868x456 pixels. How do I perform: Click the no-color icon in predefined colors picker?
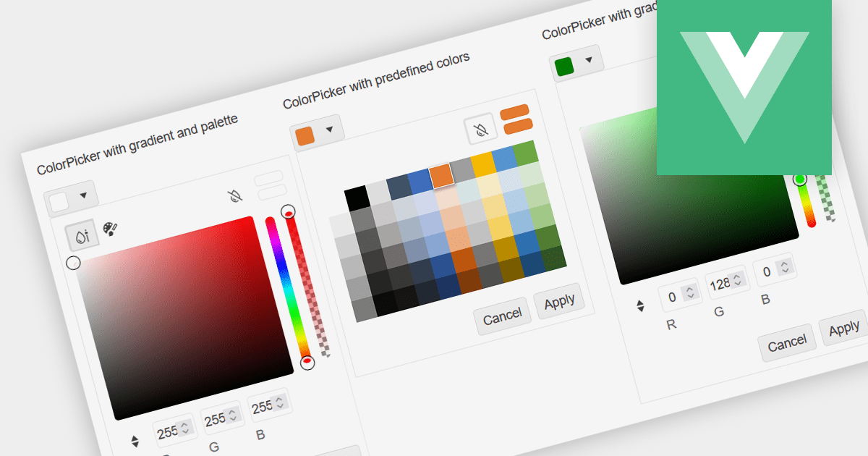pos(481,129)
